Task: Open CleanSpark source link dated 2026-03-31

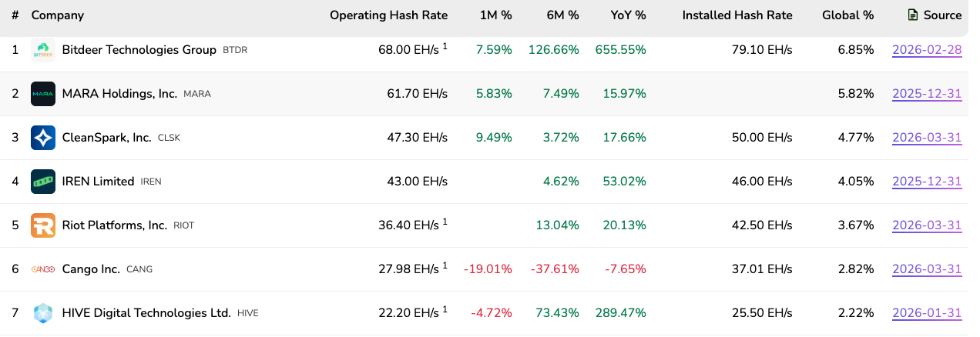Action: pos(927,138)
